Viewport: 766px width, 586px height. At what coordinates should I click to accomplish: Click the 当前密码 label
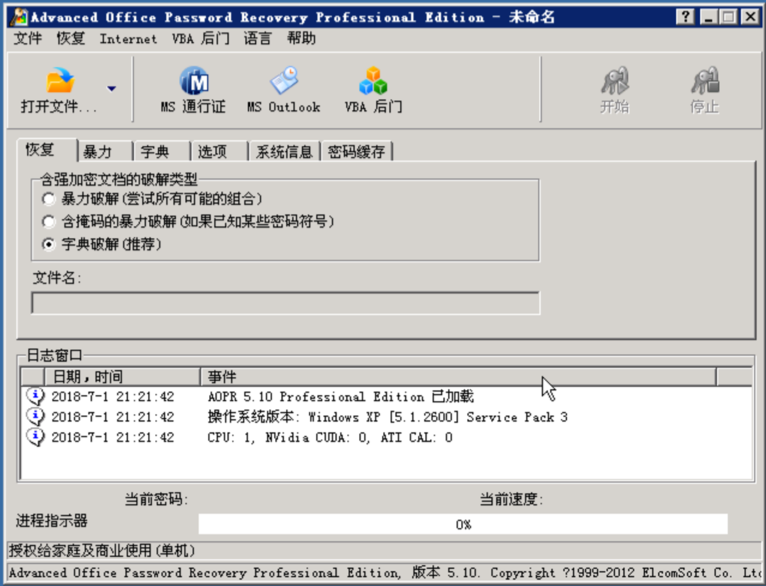(x=156, y=499)
